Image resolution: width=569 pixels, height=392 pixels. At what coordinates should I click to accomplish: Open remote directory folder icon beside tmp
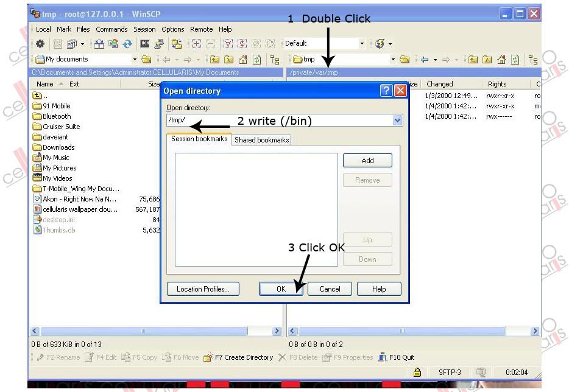405,60
